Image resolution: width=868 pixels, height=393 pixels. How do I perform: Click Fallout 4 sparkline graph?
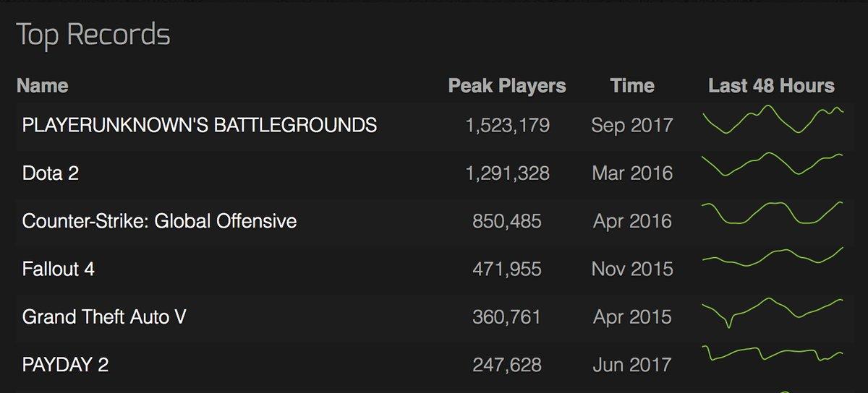(x=773, y=256)
